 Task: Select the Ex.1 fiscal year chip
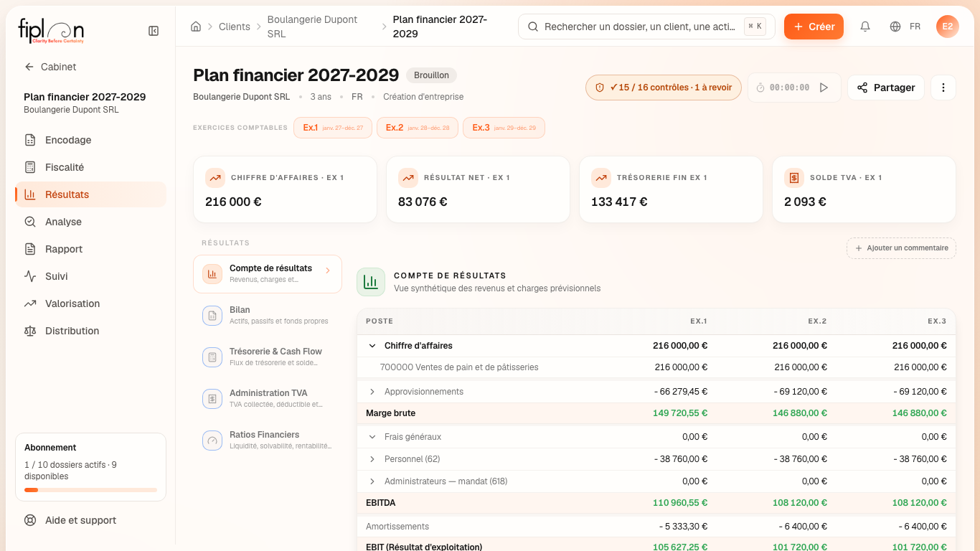pyautogui.click(x=333, y=128)
